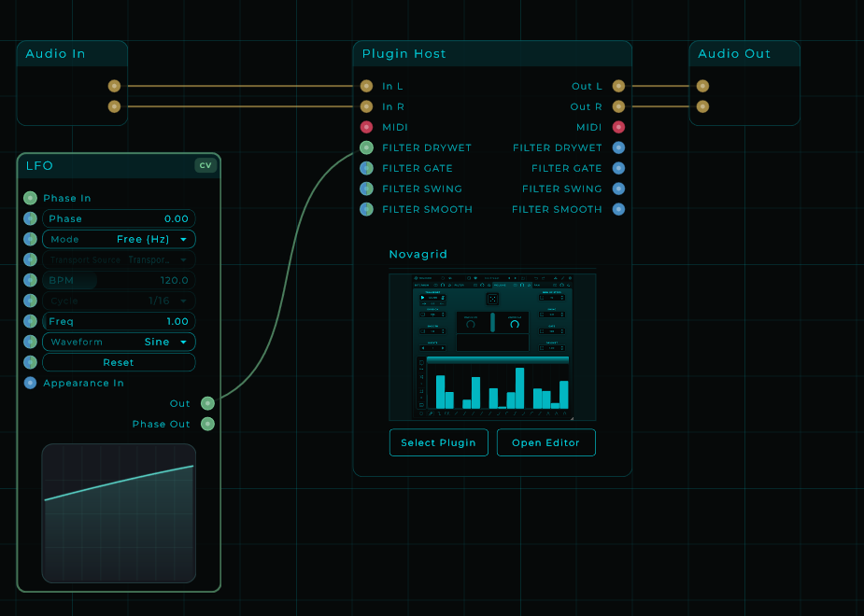Click the Out L output port
864x616 pixels.
click(x=618, y=86)
